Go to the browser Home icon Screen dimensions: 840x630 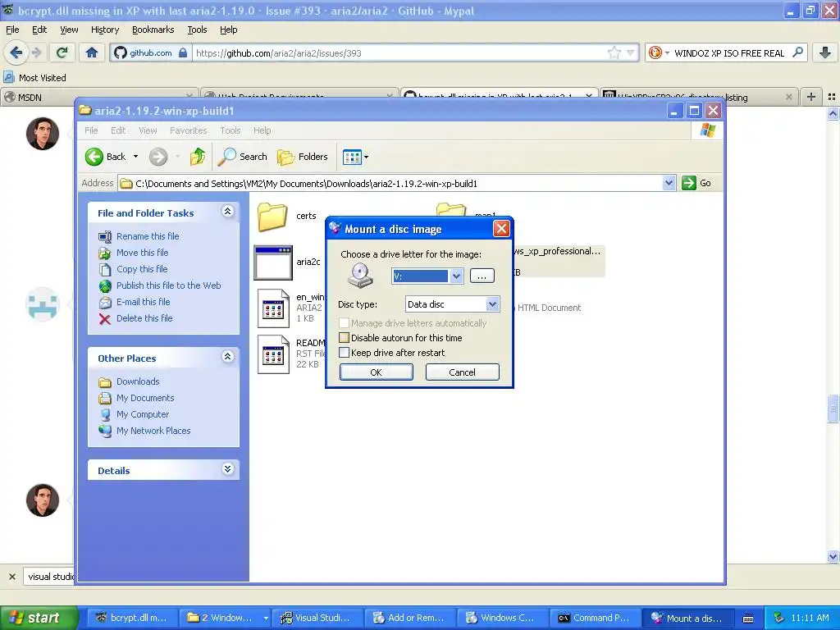(x=92, y=52)
